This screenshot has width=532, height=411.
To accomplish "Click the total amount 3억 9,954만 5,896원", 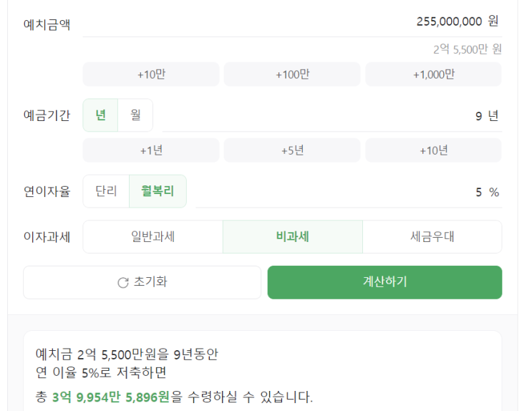I will (111, 397).
